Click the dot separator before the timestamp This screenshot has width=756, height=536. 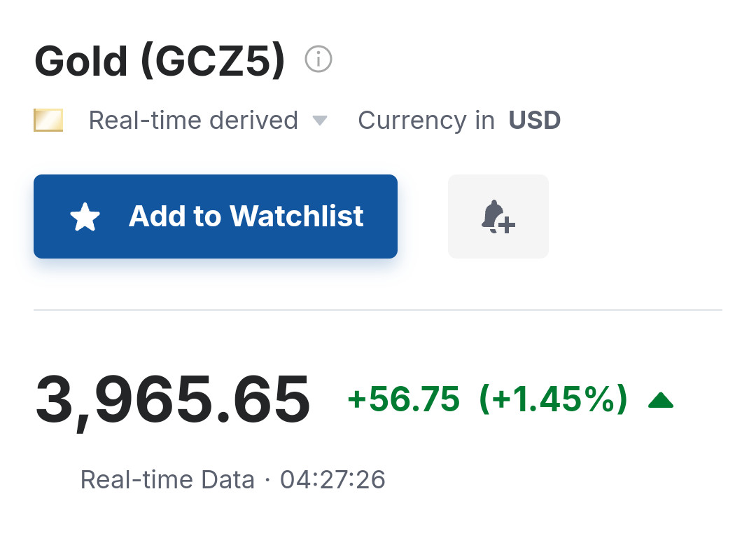click(x=267, y=481)
